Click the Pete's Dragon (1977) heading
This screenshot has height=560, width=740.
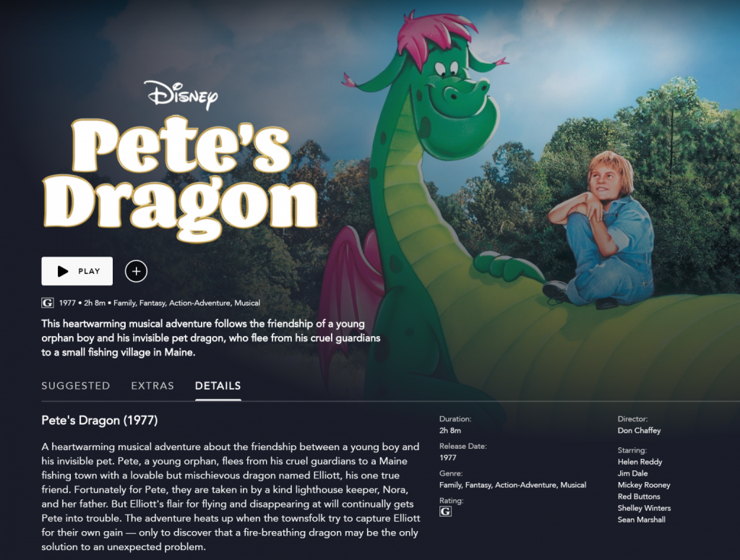pos(100,421)
